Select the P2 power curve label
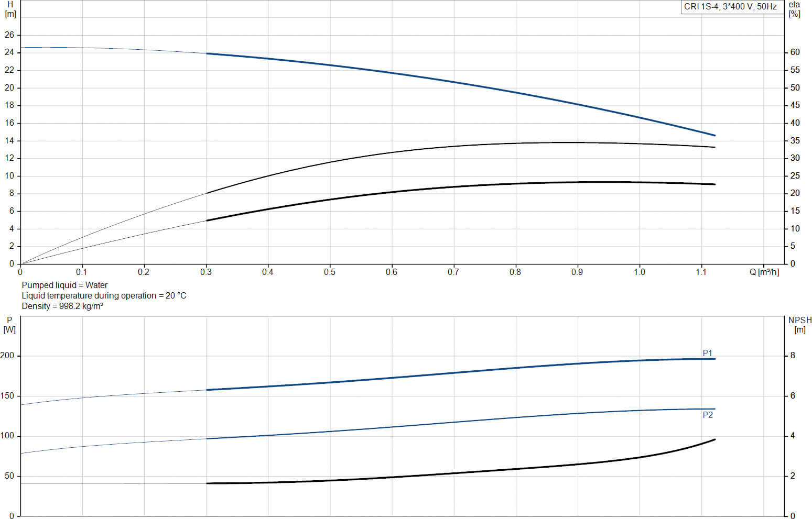The width and height of the screenshot is (812, 519). click(707, 415)
